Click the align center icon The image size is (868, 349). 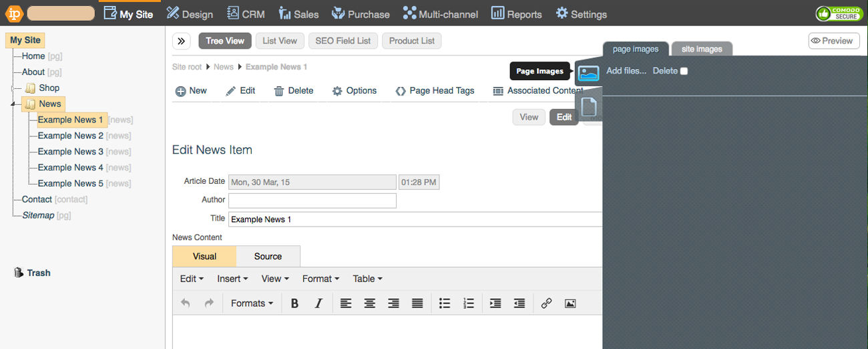click(369, 304)
